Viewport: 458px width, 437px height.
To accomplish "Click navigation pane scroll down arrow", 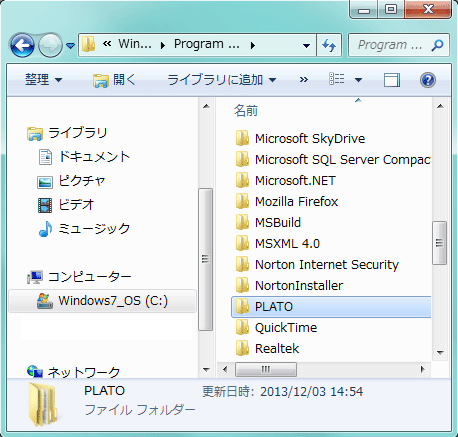I will [206, 369].
